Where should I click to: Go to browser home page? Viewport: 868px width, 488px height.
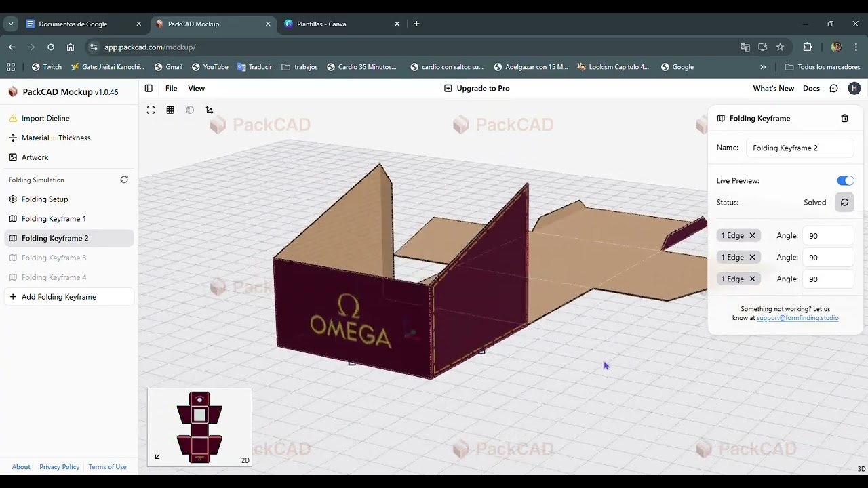pyautogui.click(x=71, y=47)
